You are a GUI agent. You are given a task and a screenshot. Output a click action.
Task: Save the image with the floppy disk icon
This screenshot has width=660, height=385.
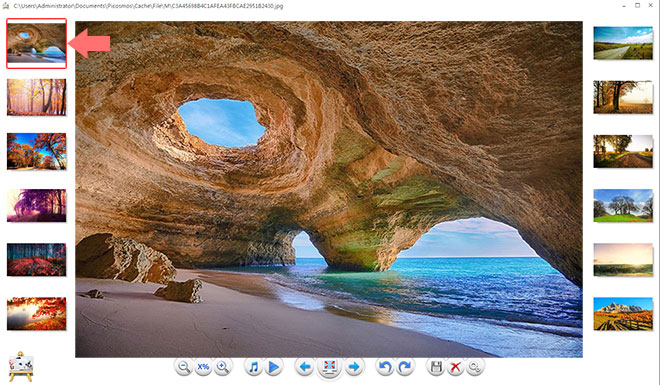point(436,367)
